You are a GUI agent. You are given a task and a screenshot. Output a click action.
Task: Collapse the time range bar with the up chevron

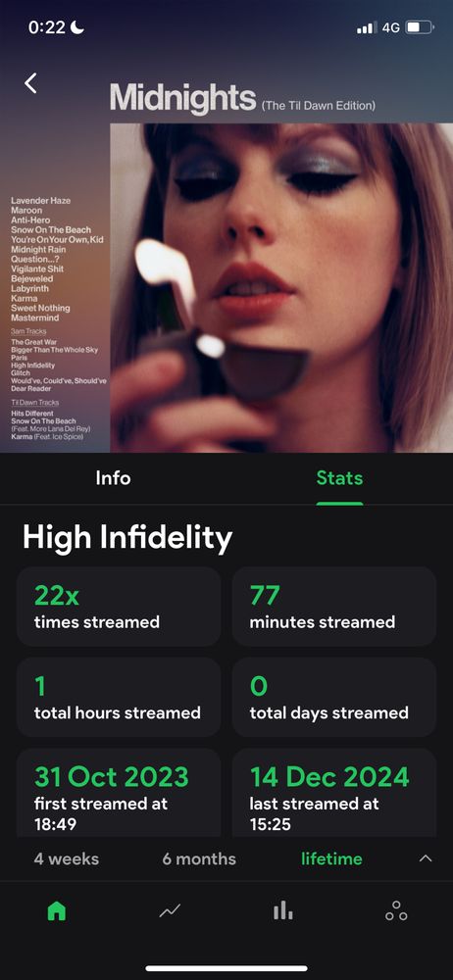[x=426, y=858]
